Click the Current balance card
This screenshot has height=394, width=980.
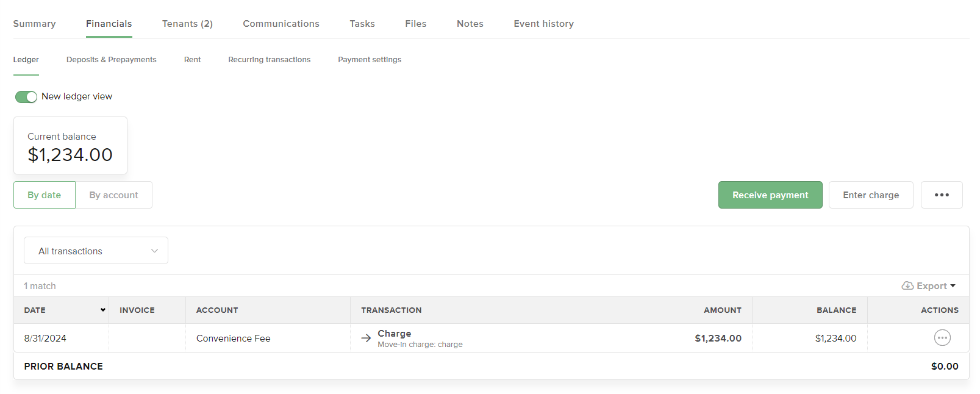[x=70, y=146]
